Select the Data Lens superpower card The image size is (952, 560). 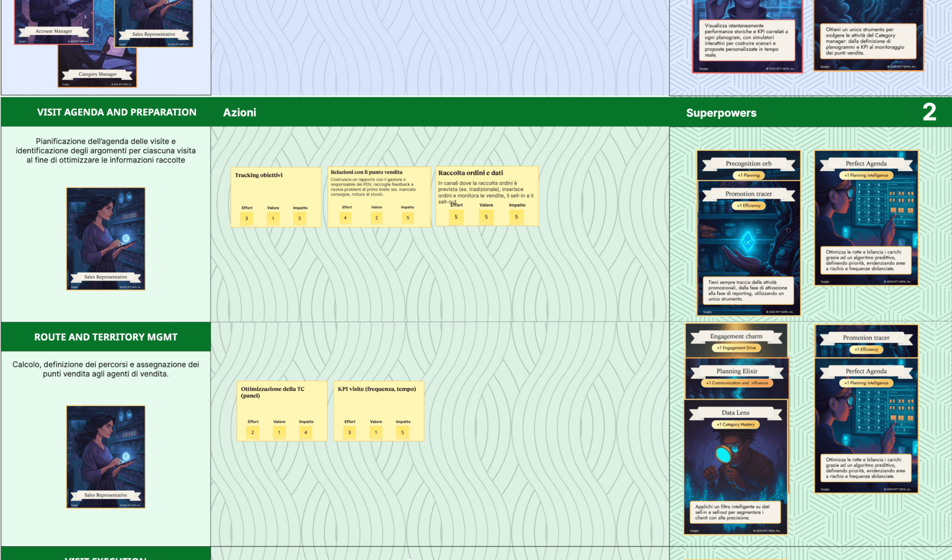(735, 468)
